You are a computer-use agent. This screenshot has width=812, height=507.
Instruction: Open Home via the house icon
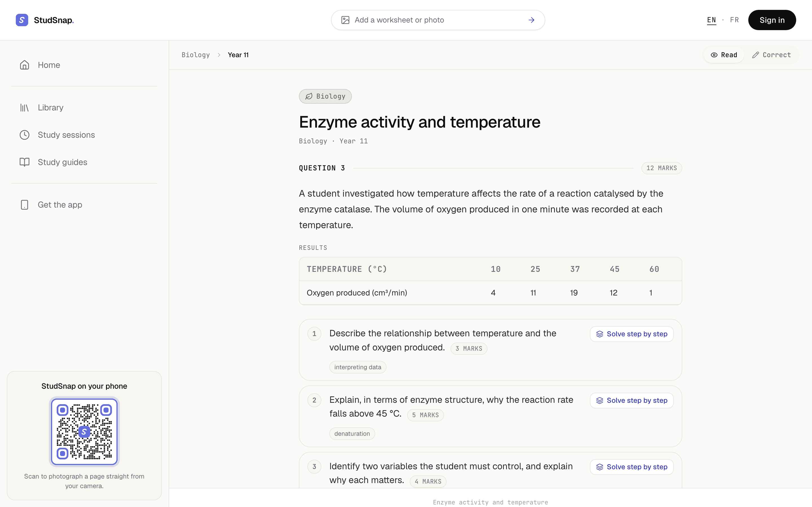pos(25,65)
